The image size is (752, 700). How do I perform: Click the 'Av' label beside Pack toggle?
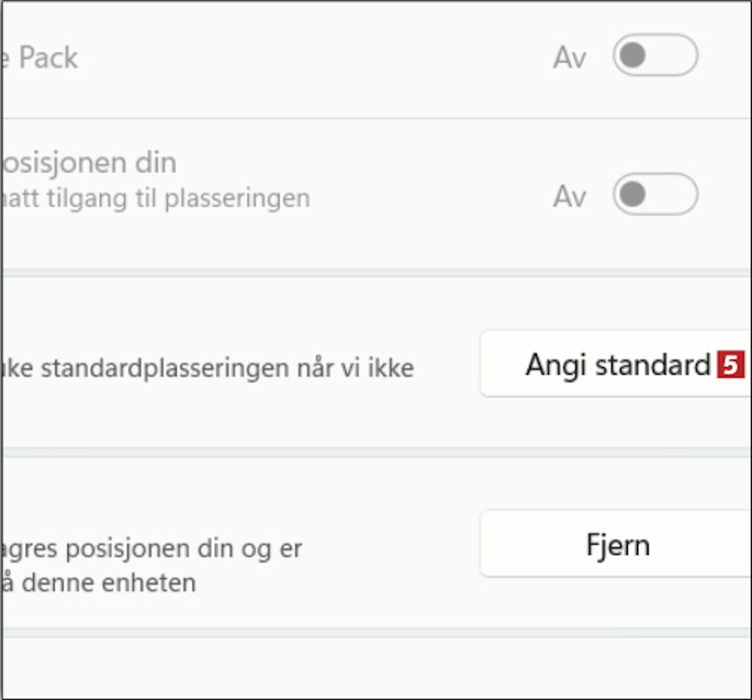[x=570, y=57]
